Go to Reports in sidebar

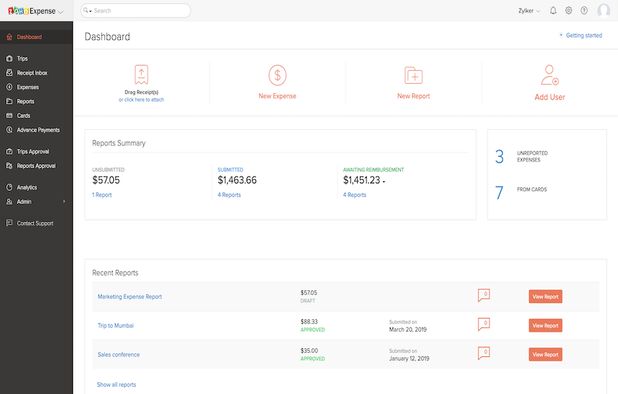click(x=36, y=101)
